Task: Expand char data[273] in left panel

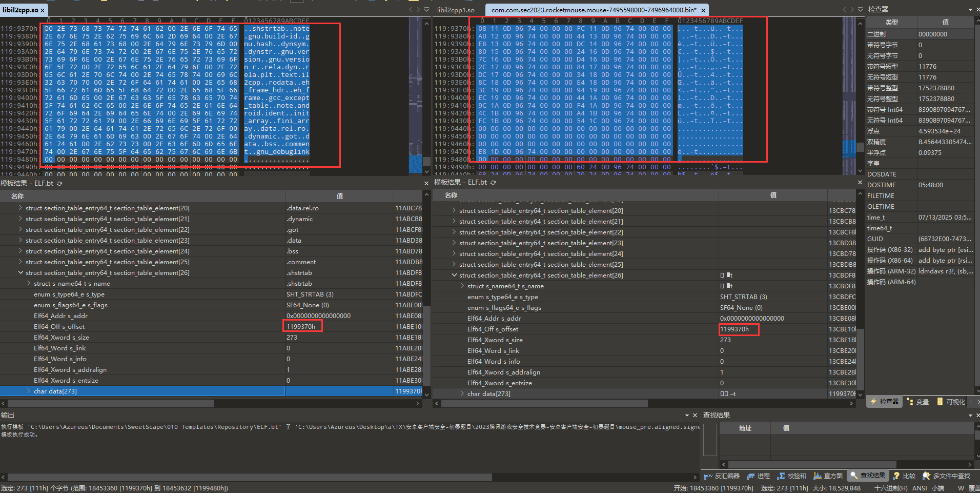Action: (x=29, y=391)
